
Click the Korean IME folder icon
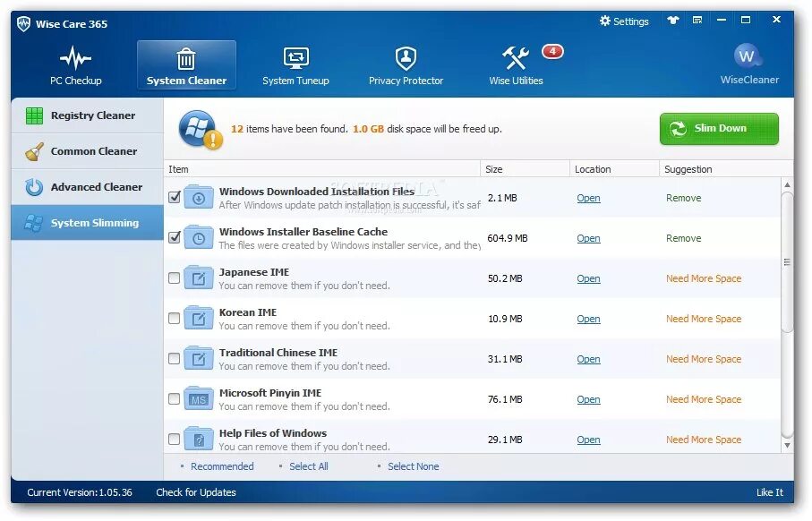point(199,318)
